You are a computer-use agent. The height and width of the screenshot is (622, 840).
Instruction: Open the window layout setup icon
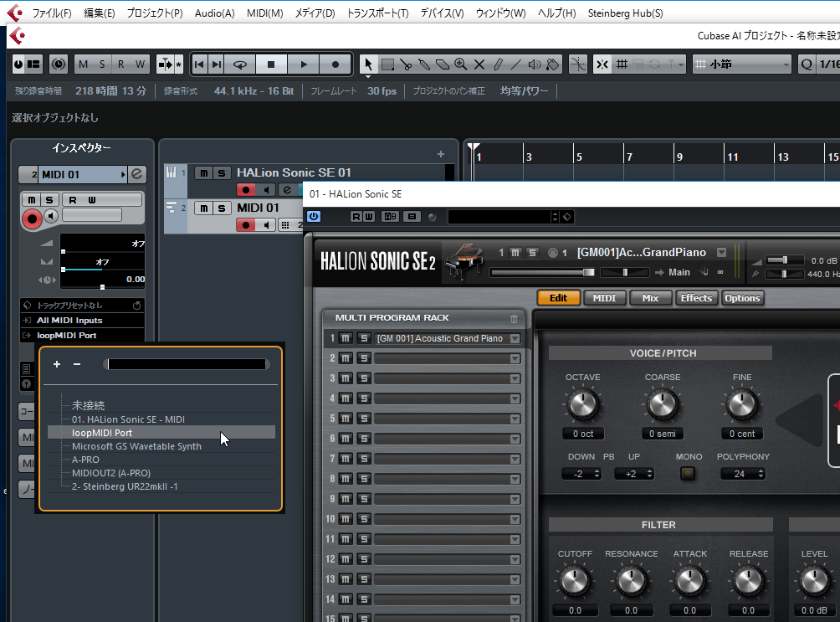coord(33,65)
